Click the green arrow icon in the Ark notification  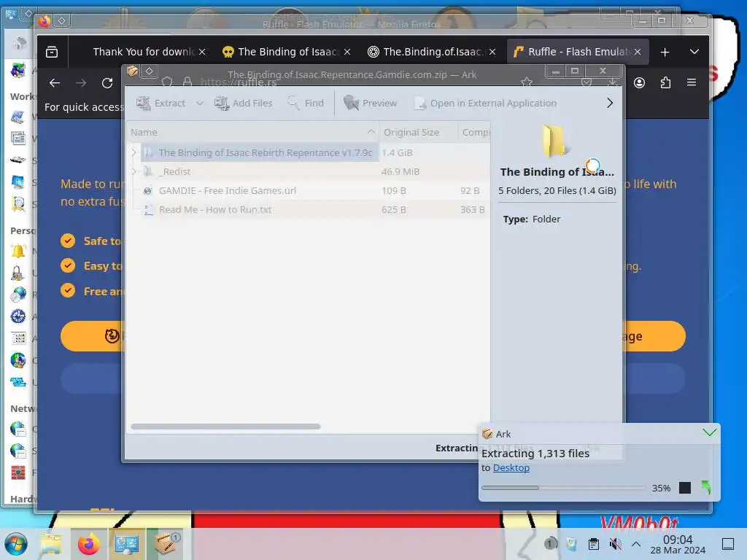tap(706, 487)
